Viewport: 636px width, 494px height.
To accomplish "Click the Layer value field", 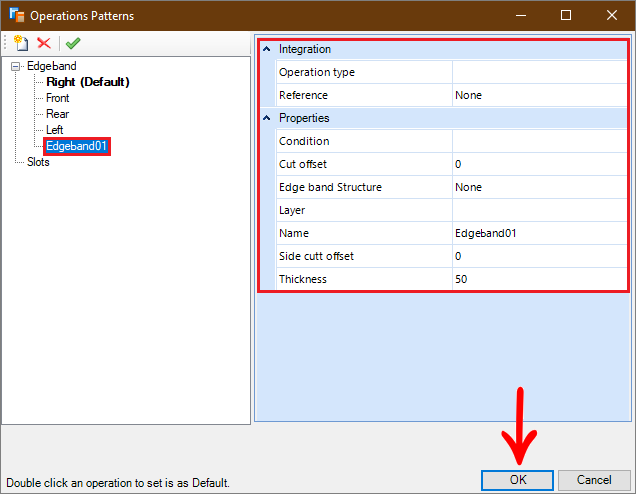I will [x=539, y=210].
